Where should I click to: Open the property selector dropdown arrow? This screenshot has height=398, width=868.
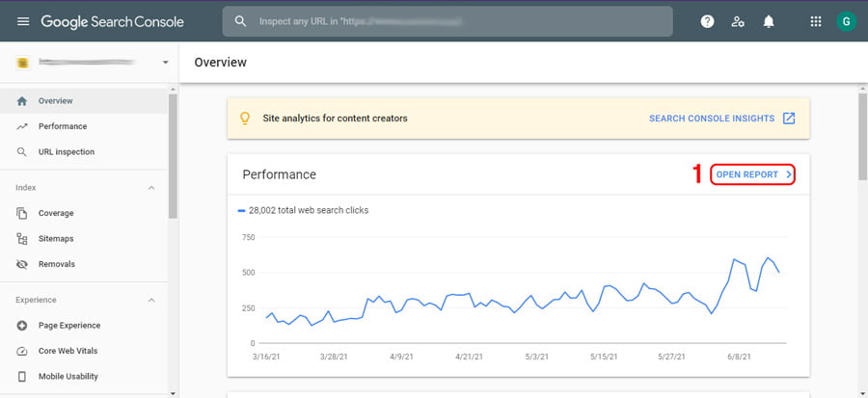pyautogui.click(x=165, y=63)
